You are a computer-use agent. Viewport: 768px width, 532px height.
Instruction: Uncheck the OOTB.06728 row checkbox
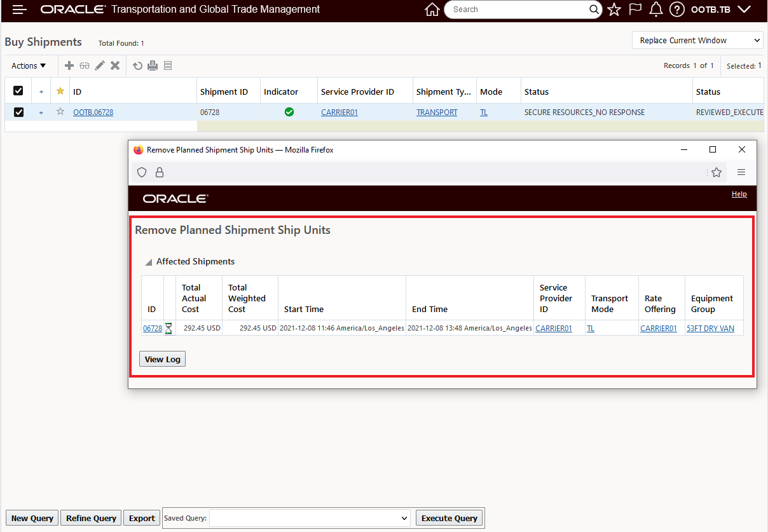pos(18,112)
